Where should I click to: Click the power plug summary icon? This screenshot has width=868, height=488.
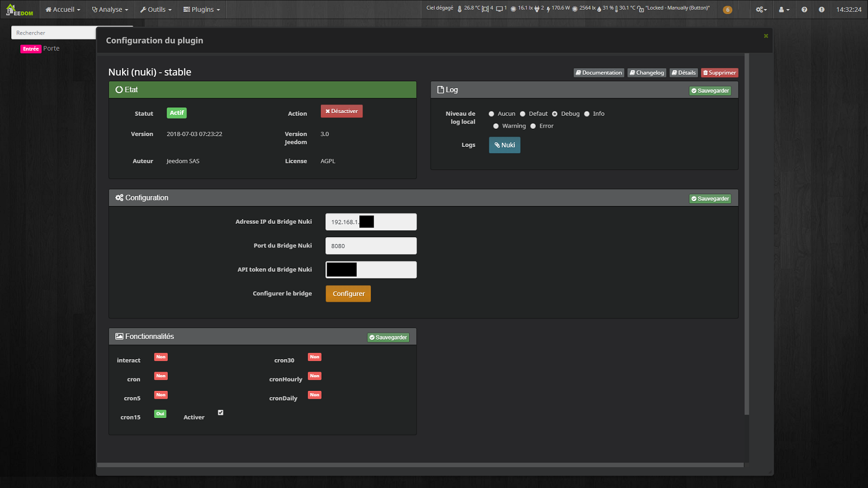(x=537, y=8)
